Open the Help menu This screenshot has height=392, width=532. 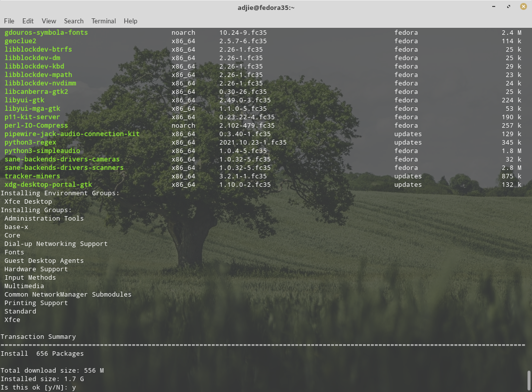(x=130, y=21)
